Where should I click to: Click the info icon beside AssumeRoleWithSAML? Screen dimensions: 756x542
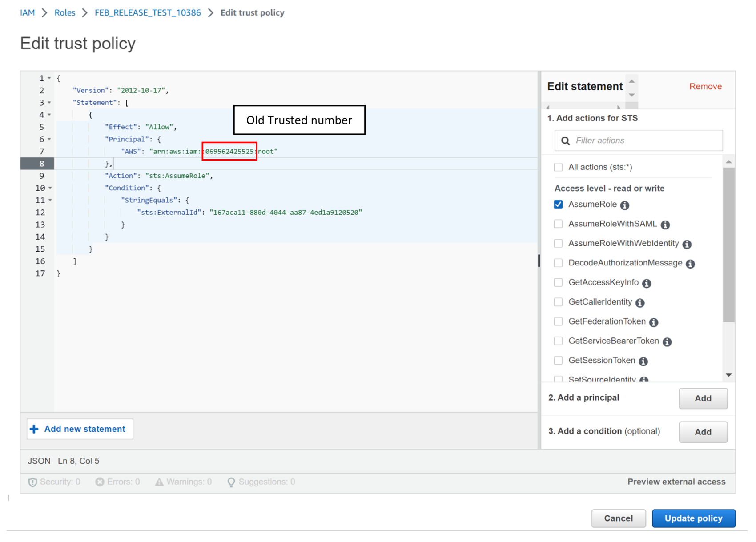[x=665, y=225]
